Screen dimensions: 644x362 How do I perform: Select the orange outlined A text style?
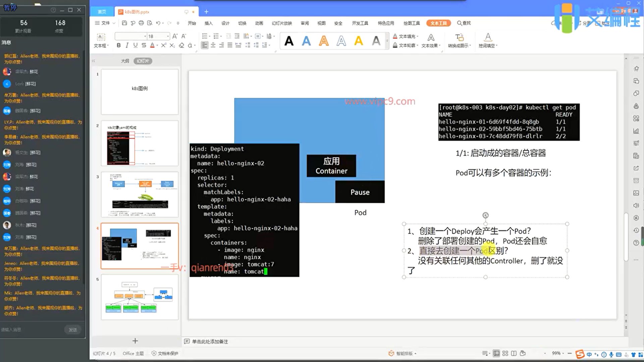[324, 41]
